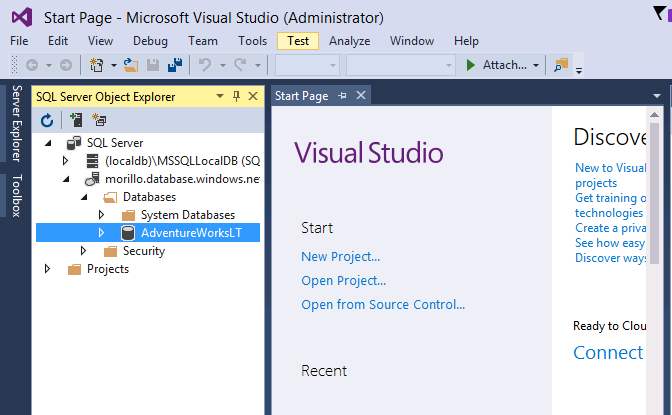Viewport: 672px width, 415px height.
Task: Collapse the Databases folder node
Action: coord(83,197)
